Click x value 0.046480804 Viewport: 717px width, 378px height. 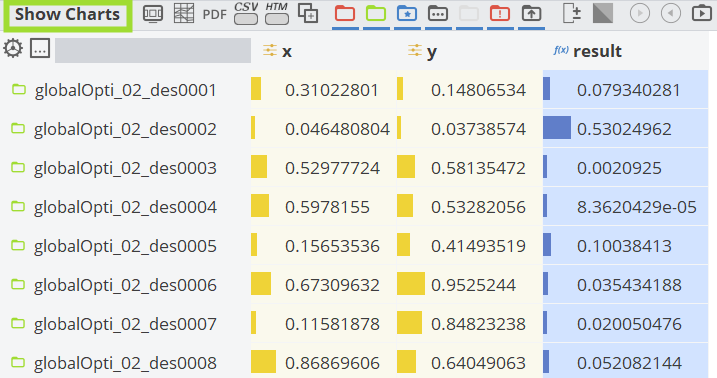tap(337, 129)
